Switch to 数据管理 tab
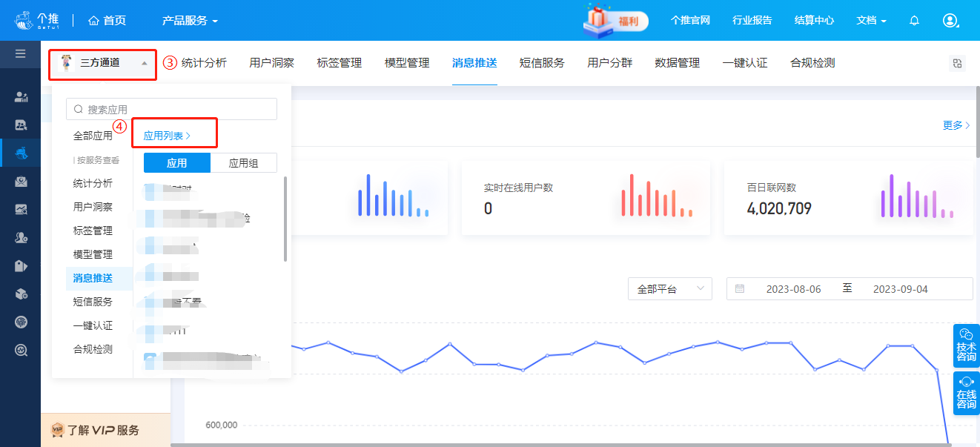The height and width of the screenshot is (447, 980). pos(677,63)
